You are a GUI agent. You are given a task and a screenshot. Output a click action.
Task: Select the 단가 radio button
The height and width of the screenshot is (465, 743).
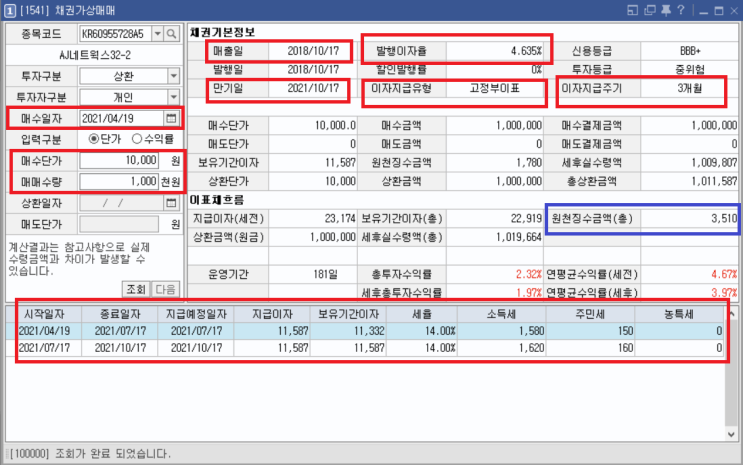[x=94, y=139]
